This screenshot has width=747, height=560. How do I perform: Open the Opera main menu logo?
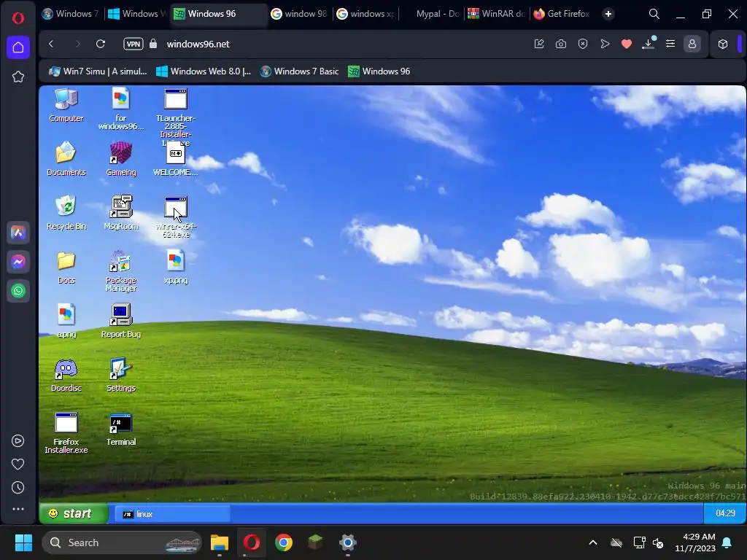pyautogui.click(x=18, y=18)
